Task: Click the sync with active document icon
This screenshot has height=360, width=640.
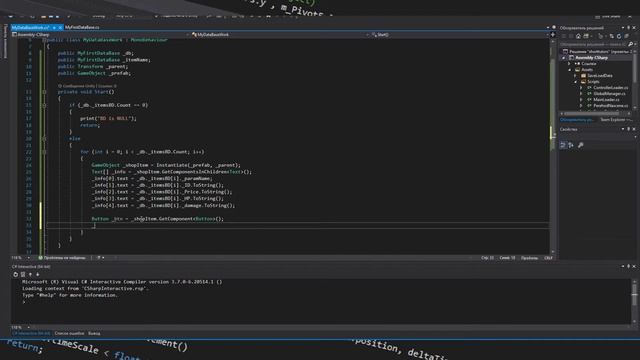Action: click(x=611, y=36)
